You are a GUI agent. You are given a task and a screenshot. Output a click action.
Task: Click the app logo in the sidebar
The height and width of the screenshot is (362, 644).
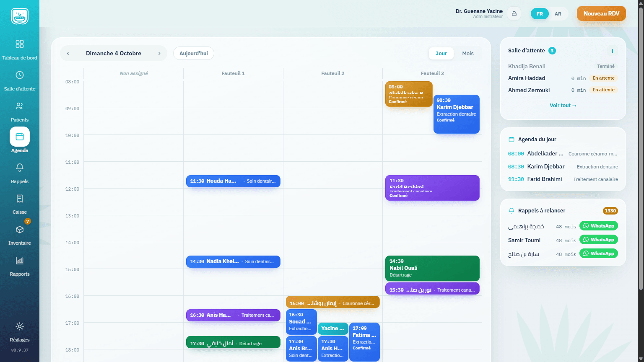[x=20, y=16]
